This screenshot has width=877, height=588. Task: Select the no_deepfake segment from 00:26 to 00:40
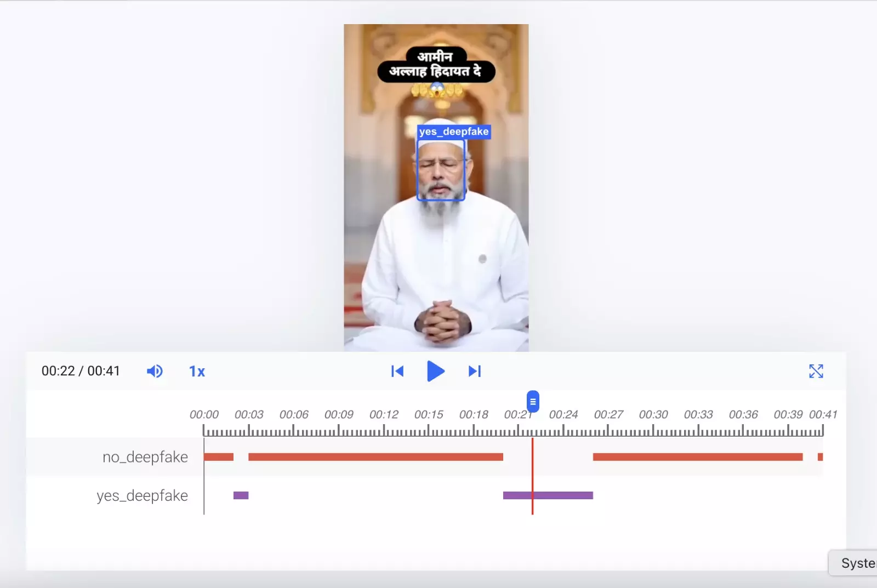(x=698, y=457)
